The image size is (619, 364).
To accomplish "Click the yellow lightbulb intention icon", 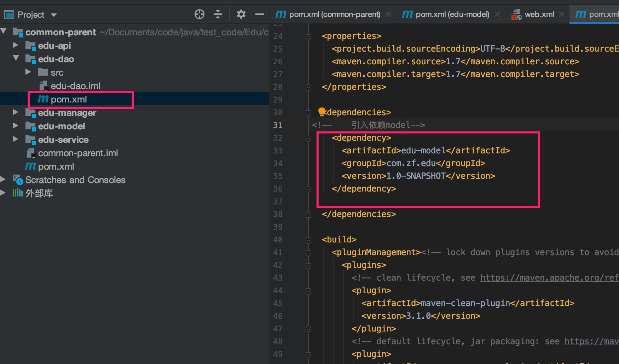I will coord(322,112).
